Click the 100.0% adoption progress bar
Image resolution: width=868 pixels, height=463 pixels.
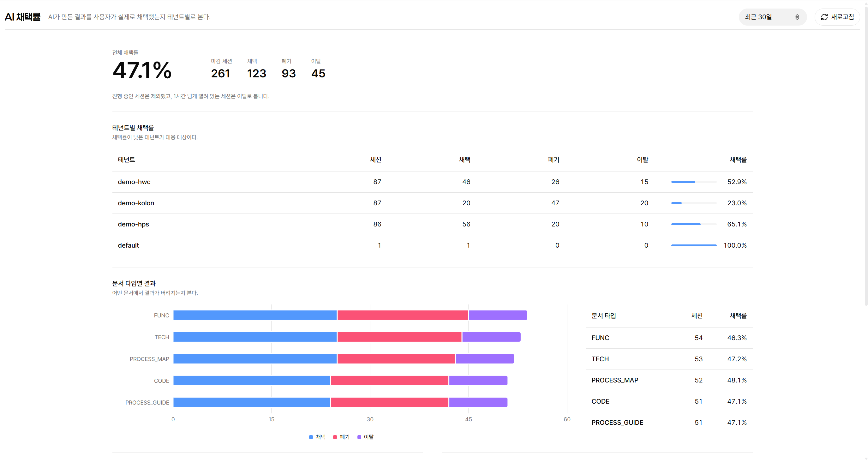tap(694, 246)
